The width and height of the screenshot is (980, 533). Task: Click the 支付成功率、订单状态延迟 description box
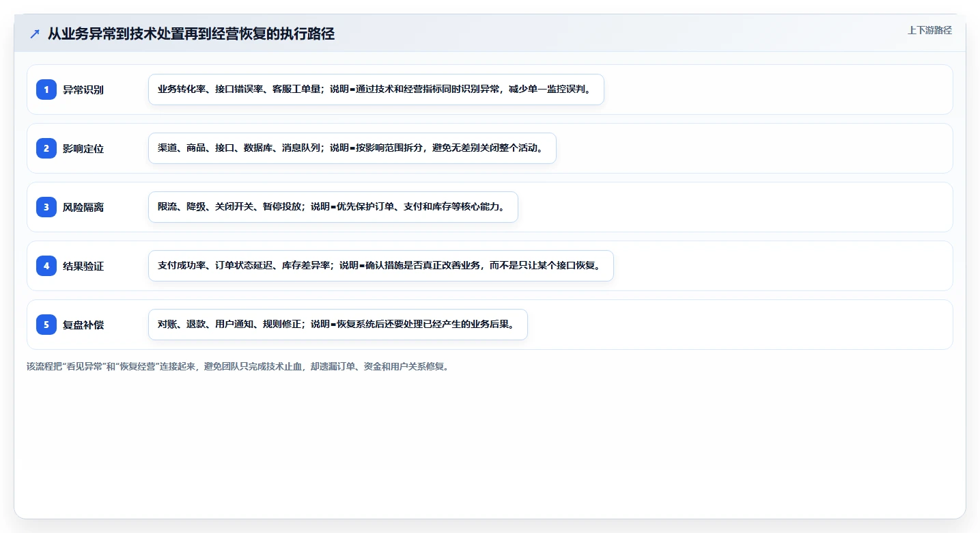click(x=381, y=266)
